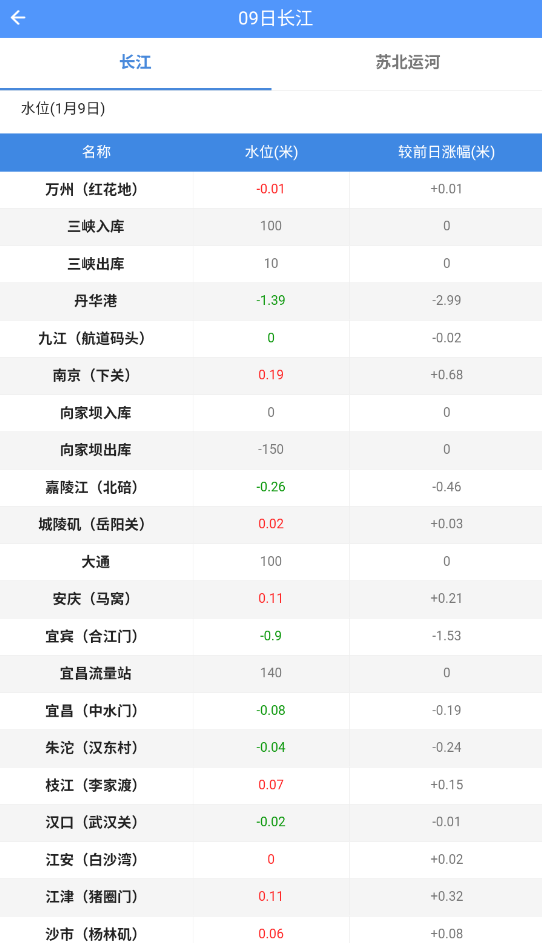Click 宜昌（中水门） water level -0.08
Image resolution: width=542 pixels, height=943 pixels.
click(271, 710)
